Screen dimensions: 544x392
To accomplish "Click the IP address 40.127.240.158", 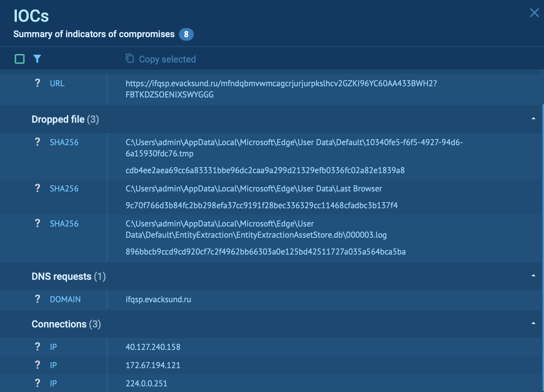I will [153, 347].
